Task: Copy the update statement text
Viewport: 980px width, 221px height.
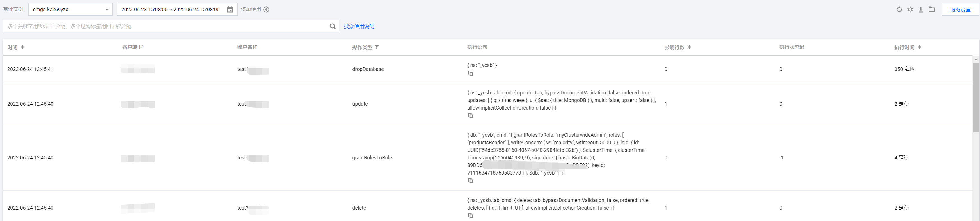Action: [471, 116]
